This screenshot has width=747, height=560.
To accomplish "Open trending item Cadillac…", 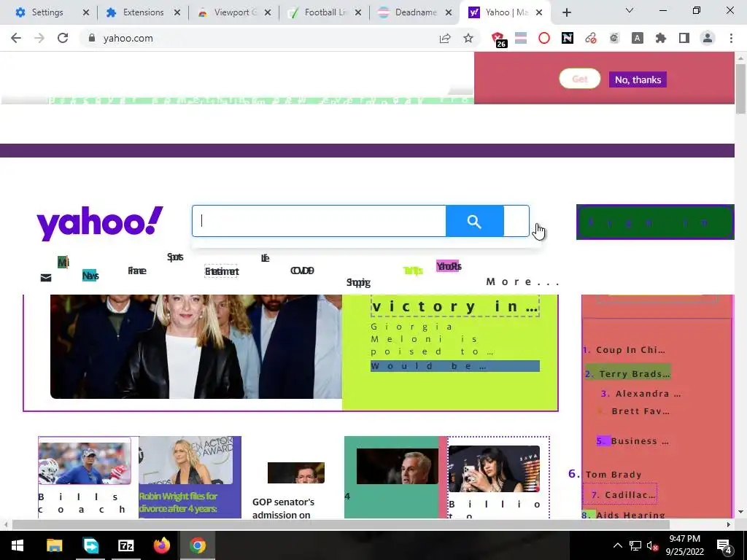I will (630, 495).
